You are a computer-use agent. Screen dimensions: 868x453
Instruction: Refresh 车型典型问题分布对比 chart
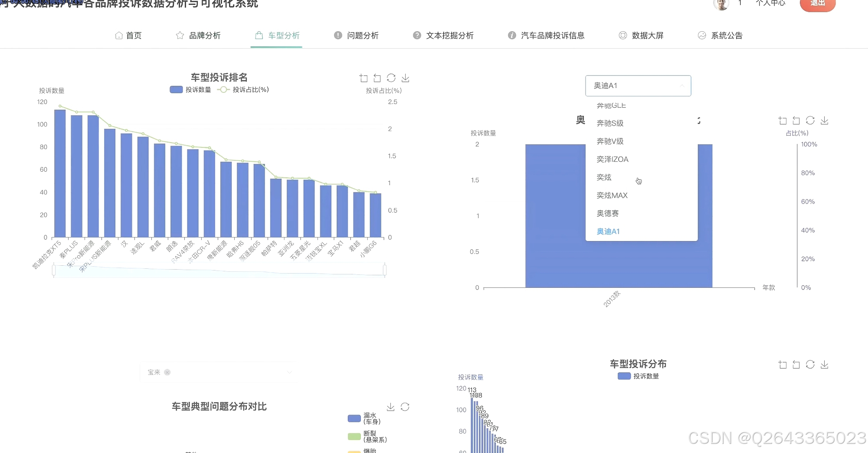click(405, 407)
